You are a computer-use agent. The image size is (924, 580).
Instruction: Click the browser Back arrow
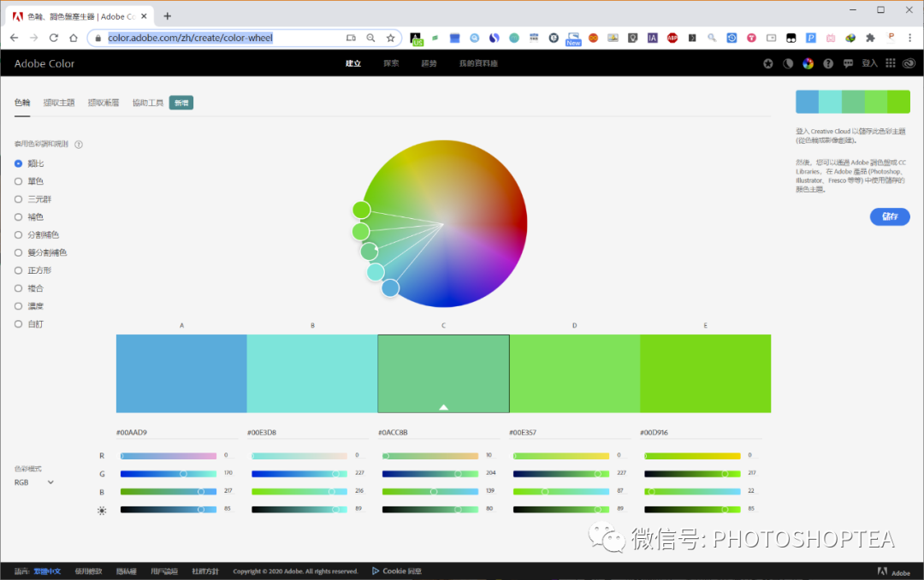[15, 38]
